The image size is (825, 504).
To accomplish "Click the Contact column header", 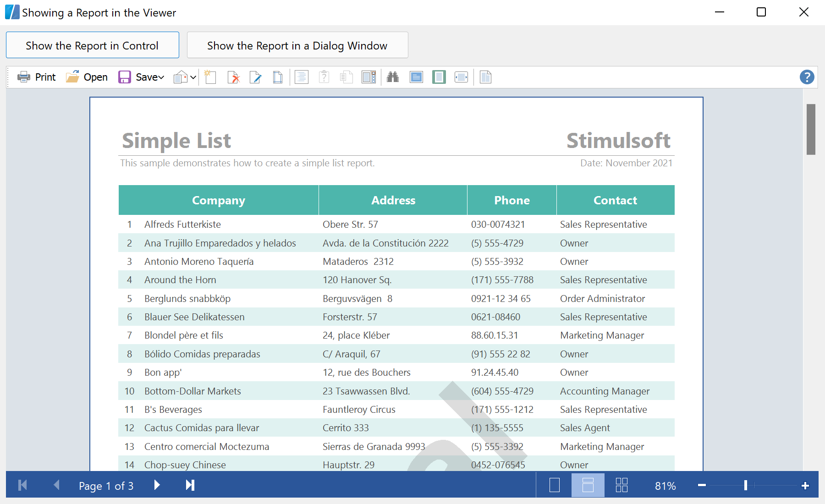I will 616,200.
